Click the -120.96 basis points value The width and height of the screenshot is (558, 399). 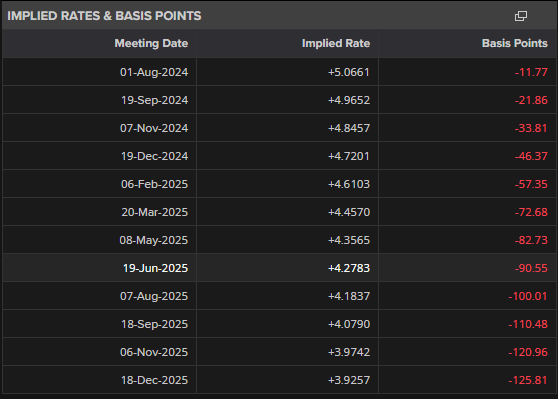tap(528, 352)
